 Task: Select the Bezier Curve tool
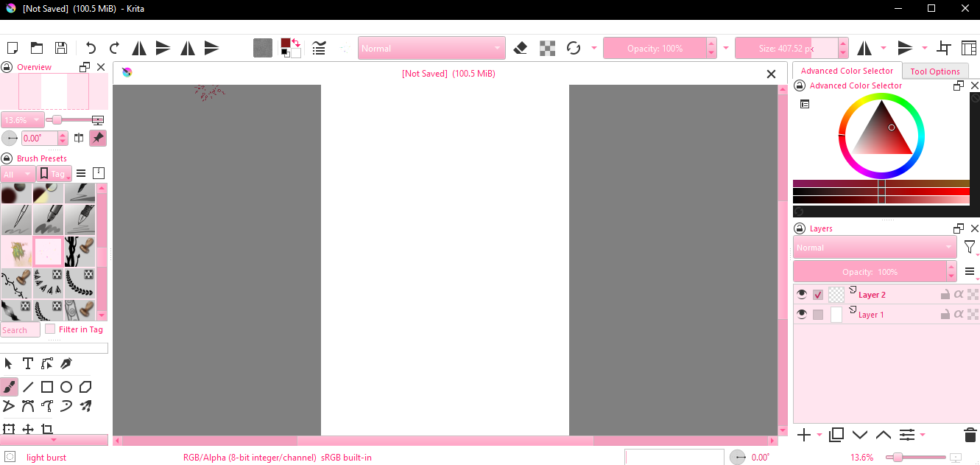coord(28,405)
